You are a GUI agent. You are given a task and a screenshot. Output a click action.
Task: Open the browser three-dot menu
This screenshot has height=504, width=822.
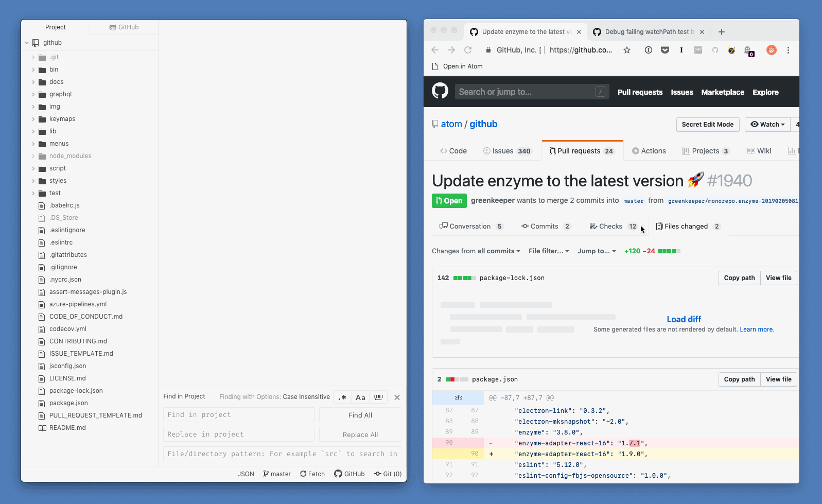(788, 50)
